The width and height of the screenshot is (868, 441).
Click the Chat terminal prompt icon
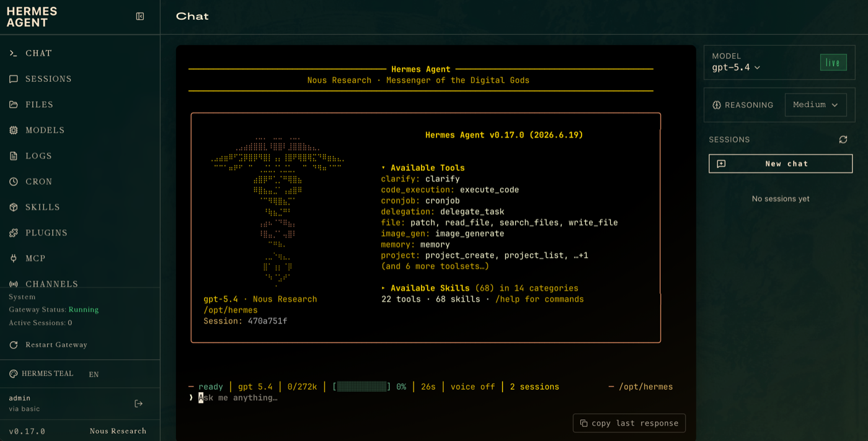(14, 53)
